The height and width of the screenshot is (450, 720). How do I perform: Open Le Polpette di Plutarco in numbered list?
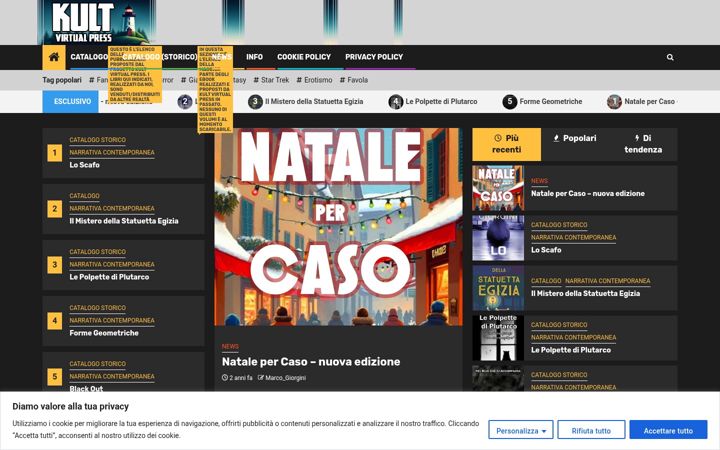tap(109, 277)
